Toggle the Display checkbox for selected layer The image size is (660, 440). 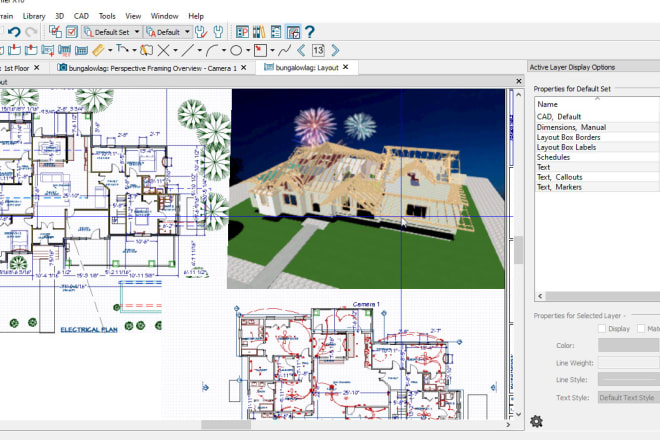[x=602, y=328]
